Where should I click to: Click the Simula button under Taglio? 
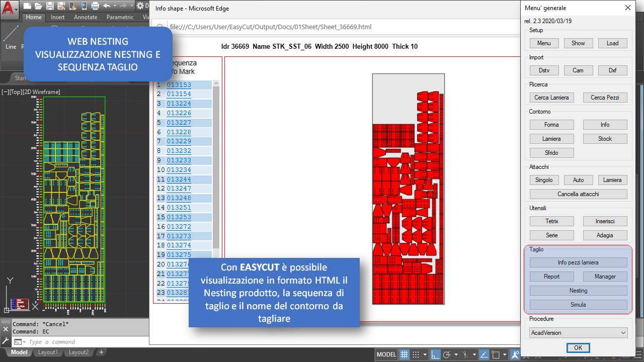click(578, 305)
